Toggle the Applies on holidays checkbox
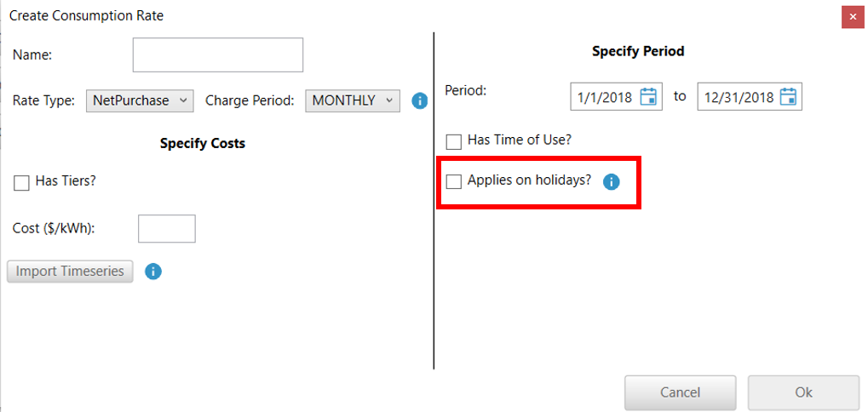The width and height of the screenshot is (868, 412). coord(454,181)
